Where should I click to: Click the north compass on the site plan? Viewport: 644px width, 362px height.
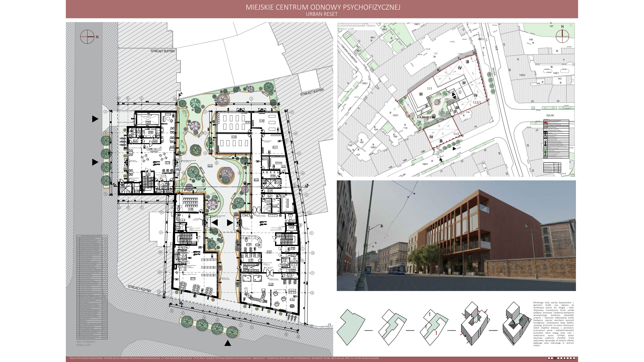point(562,36)
